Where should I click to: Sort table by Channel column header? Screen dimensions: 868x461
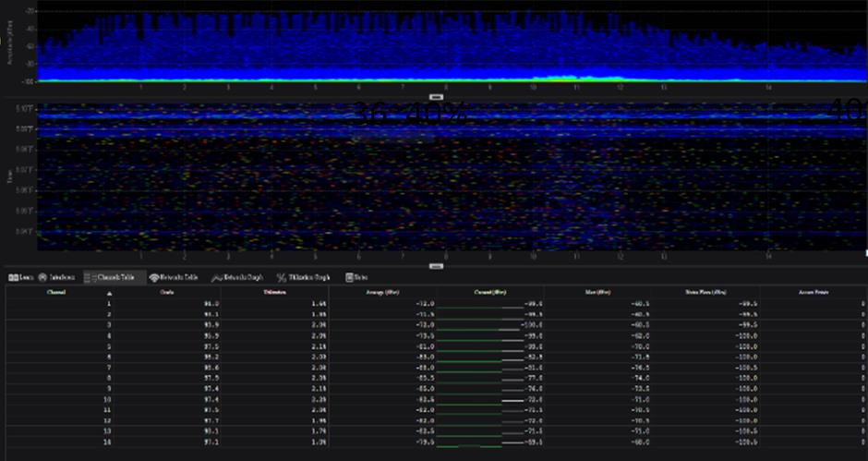coord(56,292)
